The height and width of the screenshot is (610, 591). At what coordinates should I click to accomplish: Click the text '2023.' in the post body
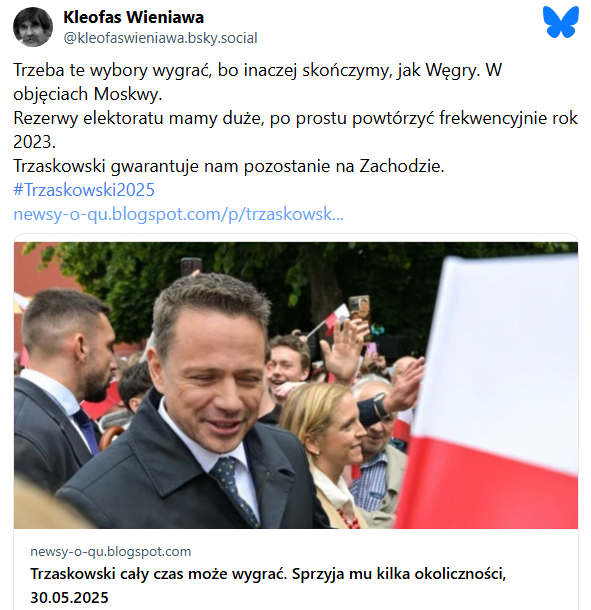click(x=34, y=142)
